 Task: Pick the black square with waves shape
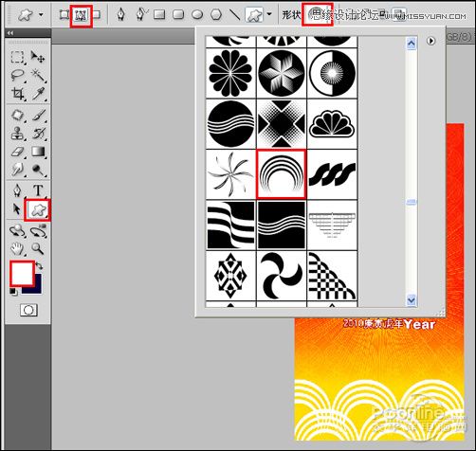282,225
